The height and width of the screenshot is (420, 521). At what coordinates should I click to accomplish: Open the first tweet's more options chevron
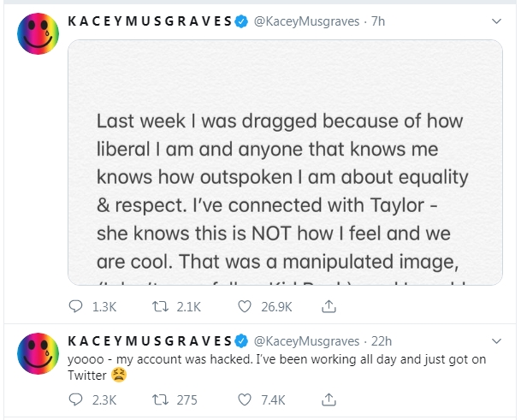pos(498,21)
